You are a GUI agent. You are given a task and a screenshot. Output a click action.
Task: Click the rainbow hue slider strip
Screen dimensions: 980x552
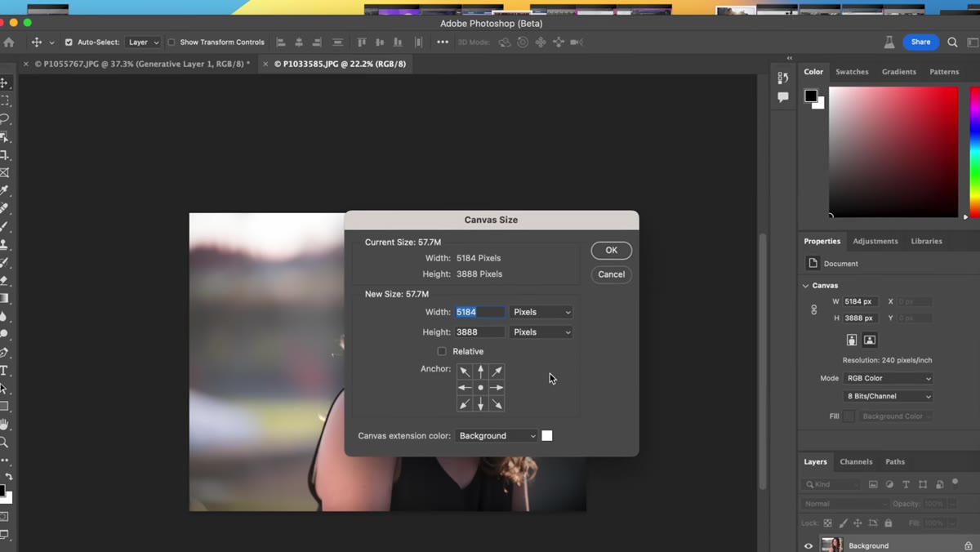click(974, 150)
